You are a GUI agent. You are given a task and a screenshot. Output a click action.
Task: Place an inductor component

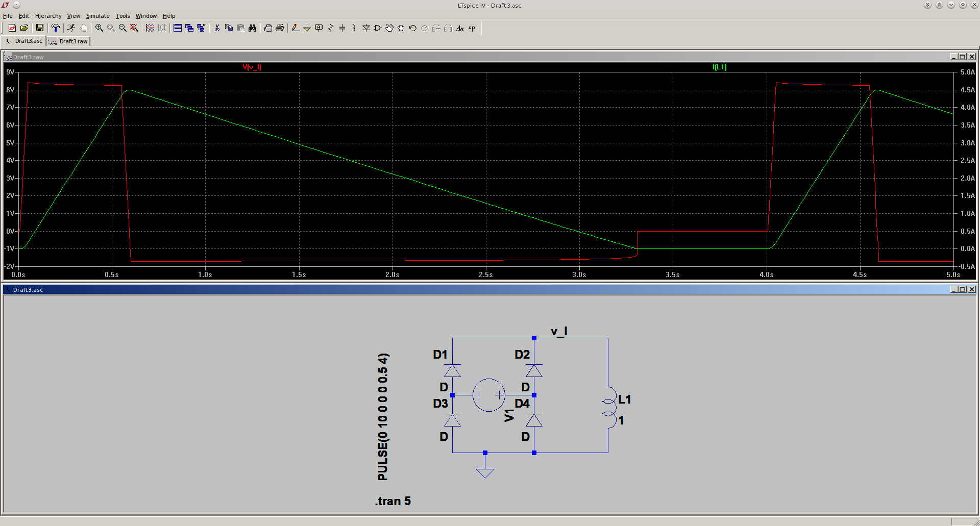pyautogui.click(x=354, y=28)
